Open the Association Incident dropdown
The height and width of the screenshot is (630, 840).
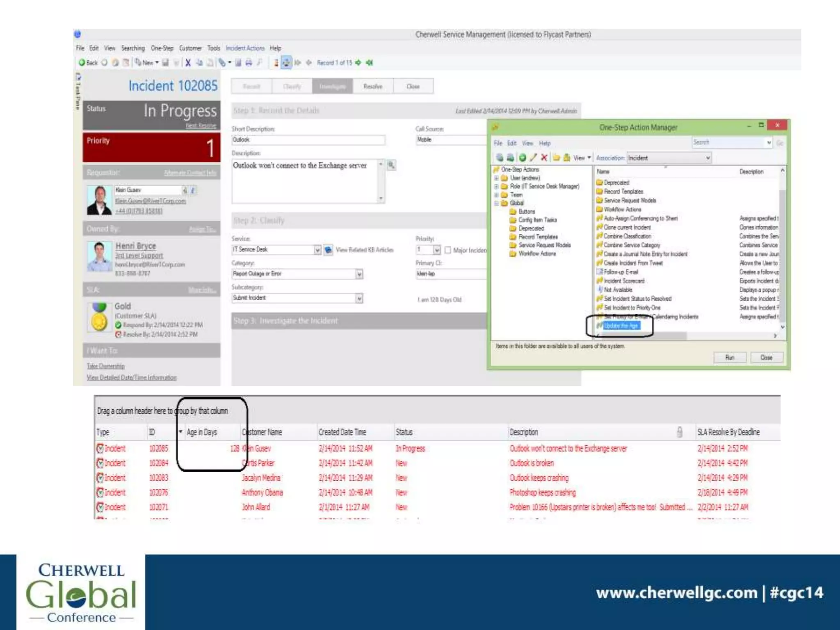click(x=708, y=158)
